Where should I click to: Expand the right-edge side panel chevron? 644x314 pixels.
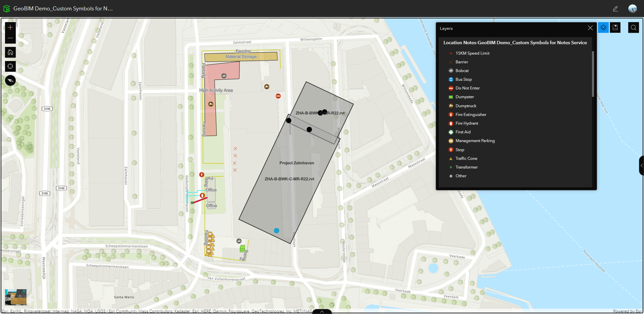pos(642,165)
